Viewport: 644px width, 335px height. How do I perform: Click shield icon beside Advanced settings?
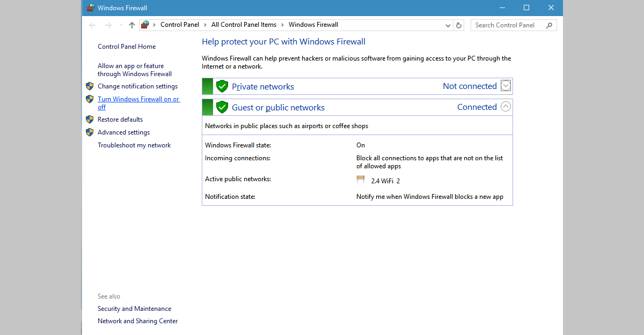click(x=90, y=132)
